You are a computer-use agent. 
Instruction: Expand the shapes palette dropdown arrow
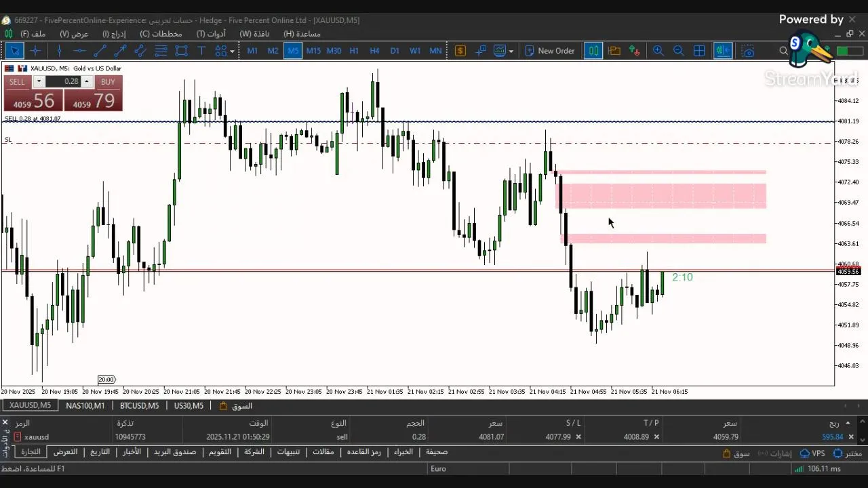click(232, 51)
